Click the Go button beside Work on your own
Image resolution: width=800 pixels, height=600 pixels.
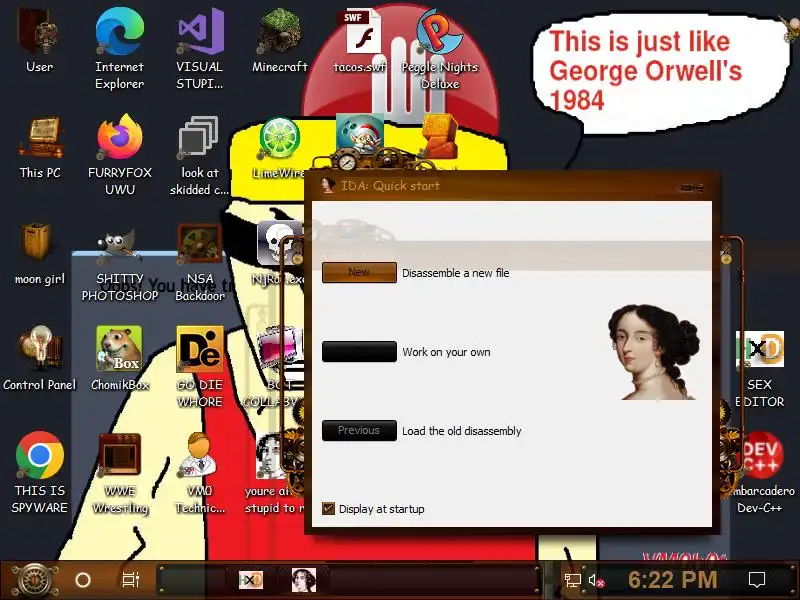(359, 352)
